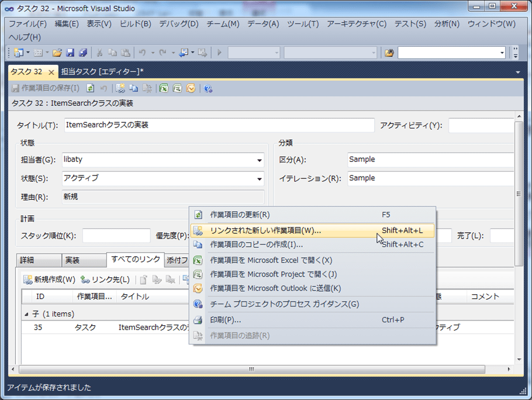Click the Paste clipboard icon
This screenshot has height=400, width=532.
click(126, 53)
